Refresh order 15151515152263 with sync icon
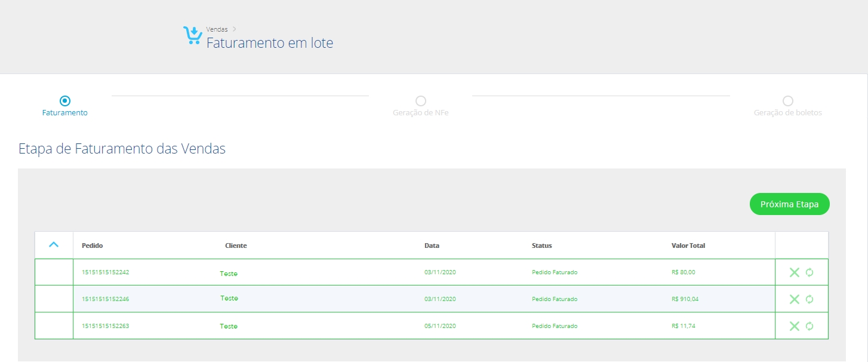 tap(809, 326)
